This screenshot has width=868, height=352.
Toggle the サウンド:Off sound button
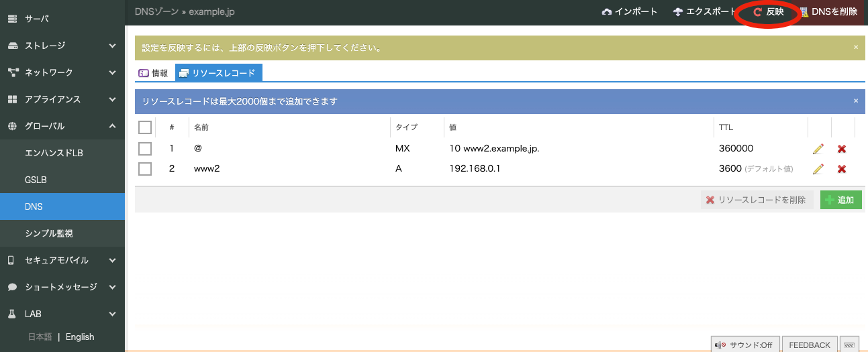click(744, 345)
